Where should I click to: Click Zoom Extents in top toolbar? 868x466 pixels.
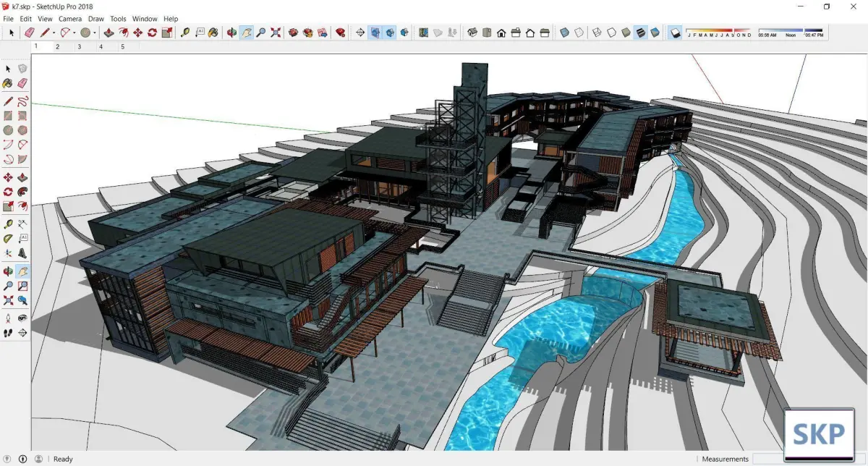coord(276,33)
